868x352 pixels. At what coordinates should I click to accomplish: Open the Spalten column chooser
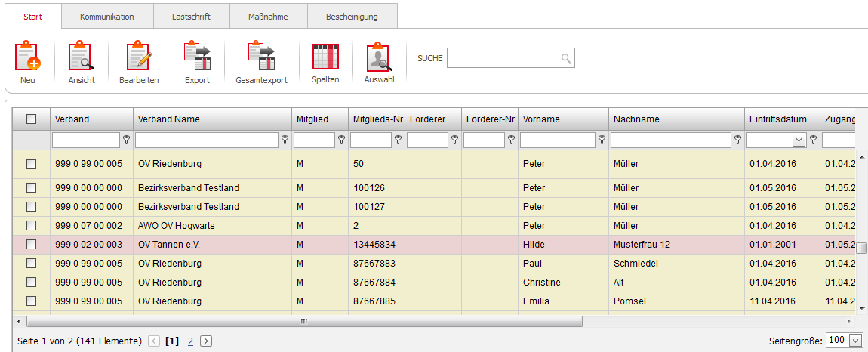point(325,56)
